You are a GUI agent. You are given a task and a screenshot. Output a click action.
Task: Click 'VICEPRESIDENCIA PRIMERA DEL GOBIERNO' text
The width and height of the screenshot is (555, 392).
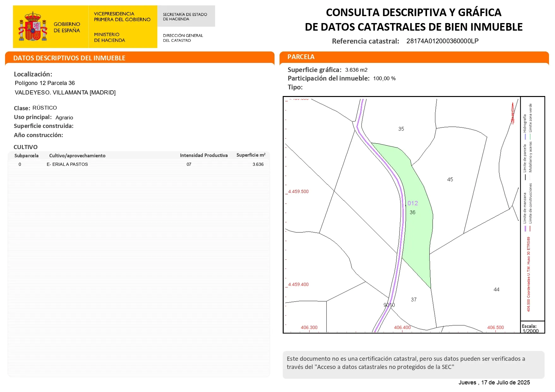(122, 17)
